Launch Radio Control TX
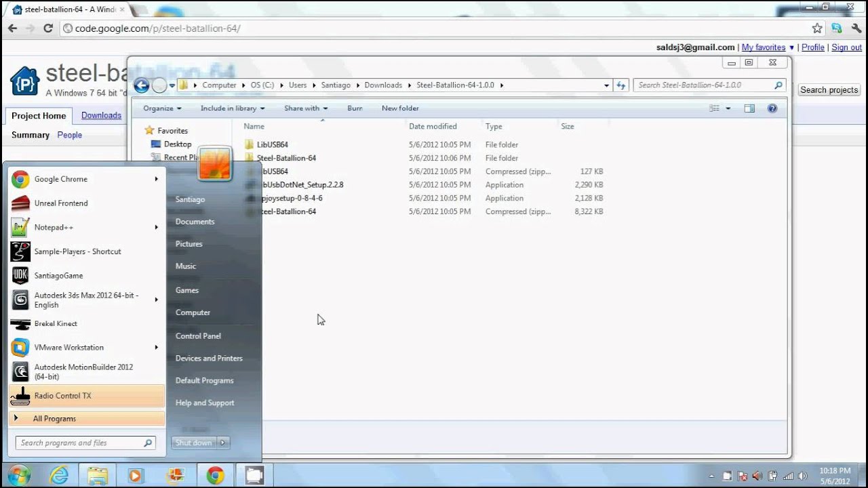Image resolution: width=868 pixels, height=488 pixels. (x=86, y=396)
